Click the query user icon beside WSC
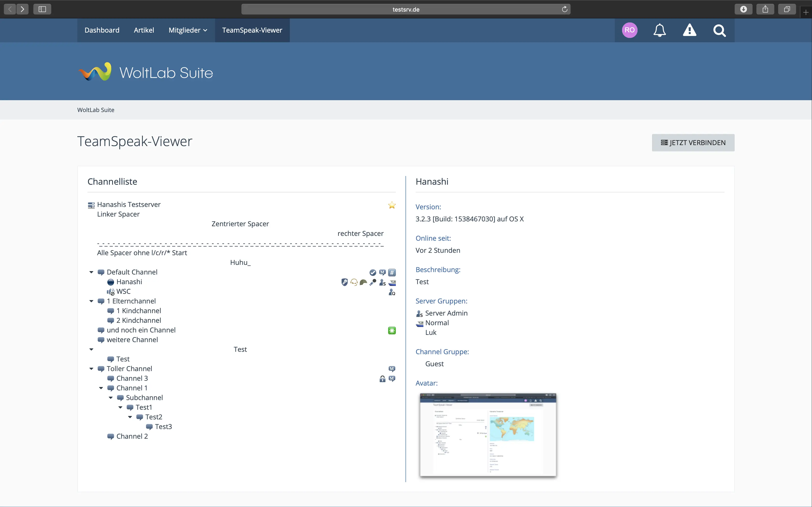This screenshot has height=507, width=812. pyautogui.click(x=391, y=292)
